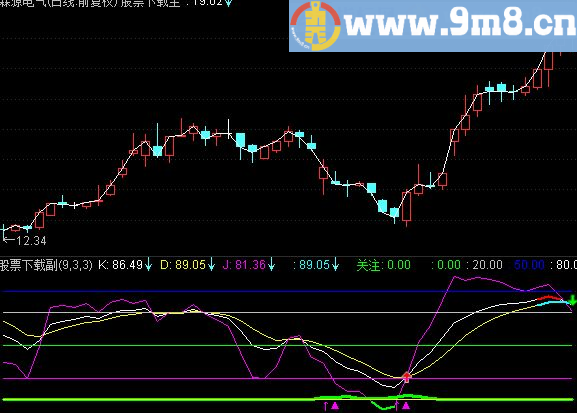Click the cyan down arrow beside K: 86.49
The image size is (577, 413).
(148, 264)
